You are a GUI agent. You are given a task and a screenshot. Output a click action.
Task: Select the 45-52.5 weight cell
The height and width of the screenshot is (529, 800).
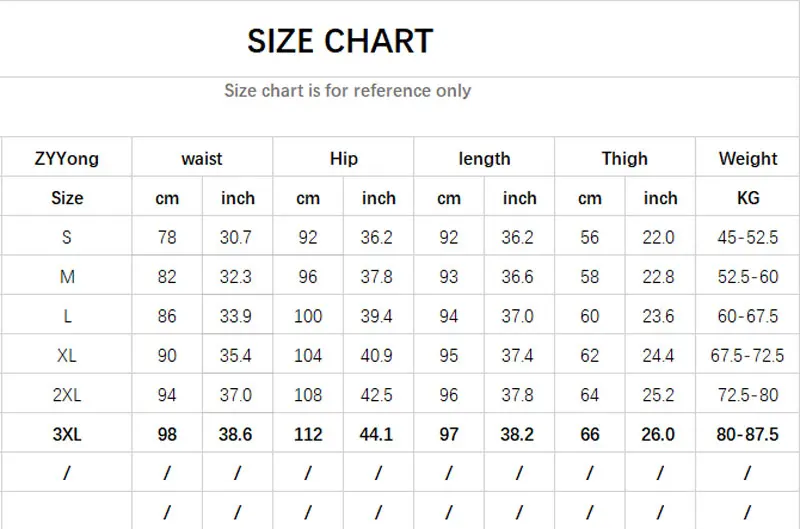[748, 237]
